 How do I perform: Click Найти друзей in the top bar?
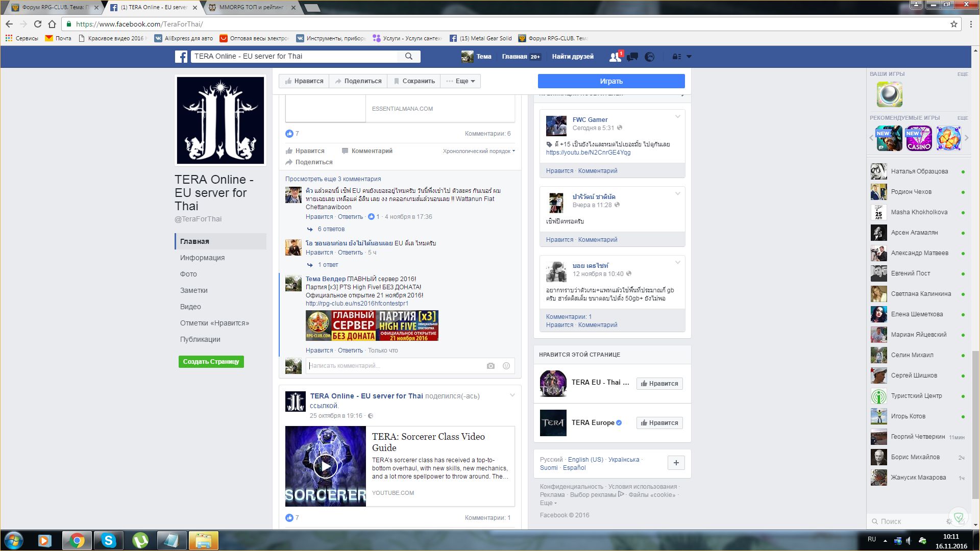pyautogui.click(x=573, y=57)
